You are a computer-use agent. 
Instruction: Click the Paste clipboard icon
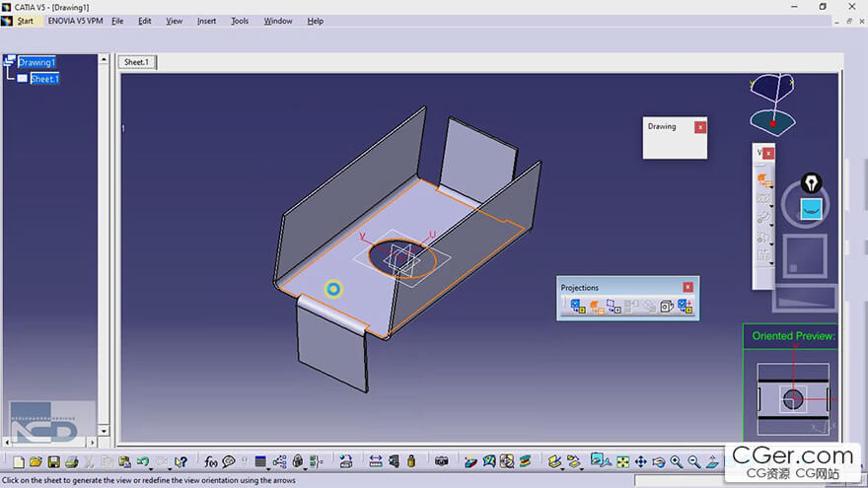pyautogui.click(x=124, y=461)
